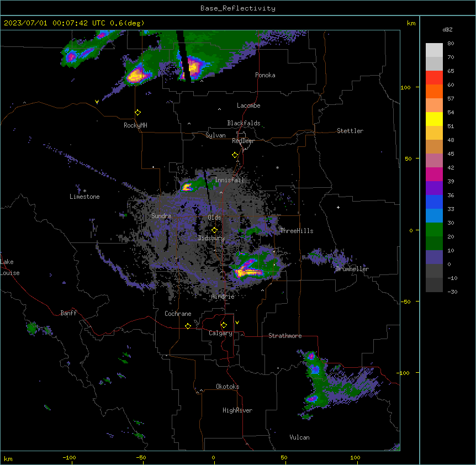Click the yellow V marker east of Calgary
Screen dimensions: 476x465
(x=237, y=323)
